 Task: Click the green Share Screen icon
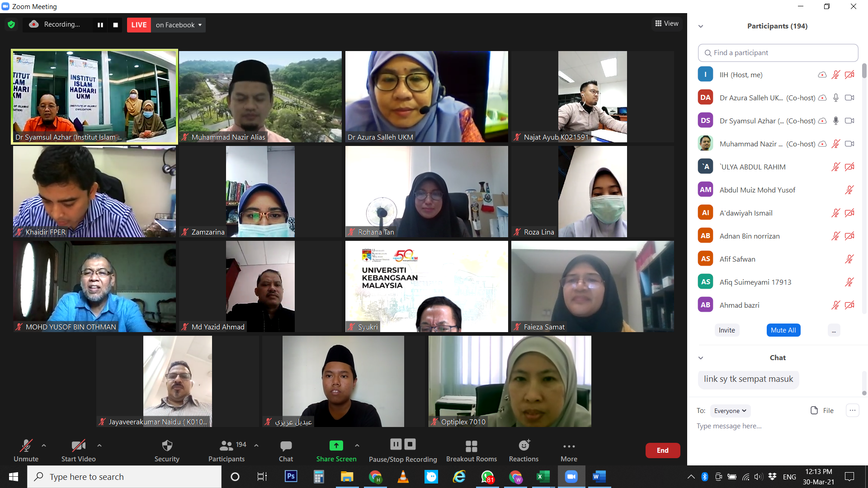336,446
